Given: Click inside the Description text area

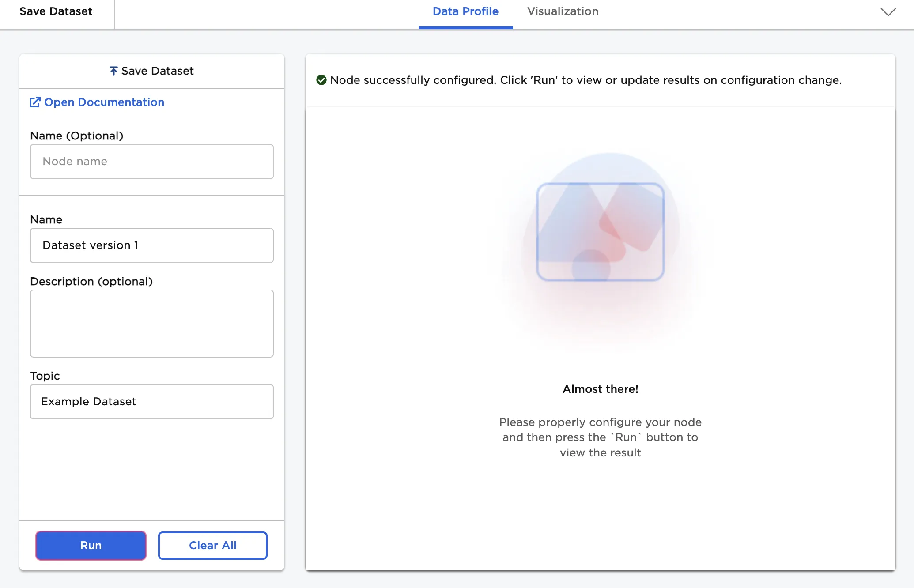Looking at the screenshot, I should (152, 324).
